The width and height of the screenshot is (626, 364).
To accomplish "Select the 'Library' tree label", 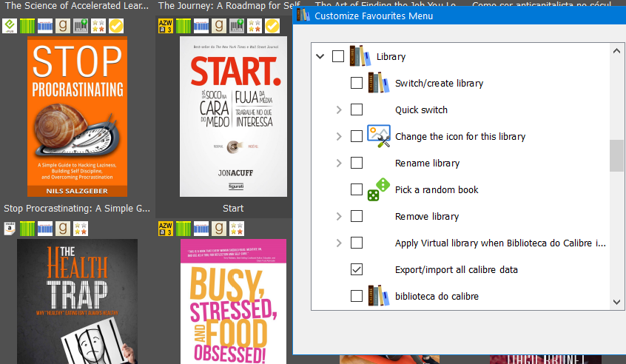I will click(391, 57).
